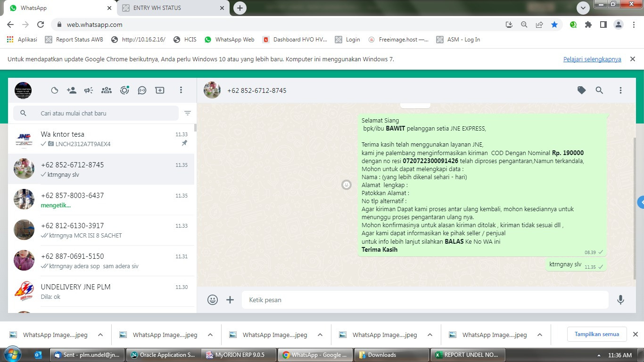This screenshot has height=362, width=644.
Task: Click the add contact icon in WhatsApp
Action: (x=72, y=90)
